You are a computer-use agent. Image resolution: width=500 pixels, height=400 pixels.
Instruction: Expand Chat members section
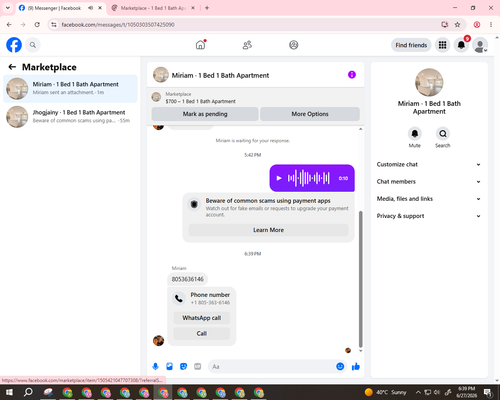click(x=429, y=182)
